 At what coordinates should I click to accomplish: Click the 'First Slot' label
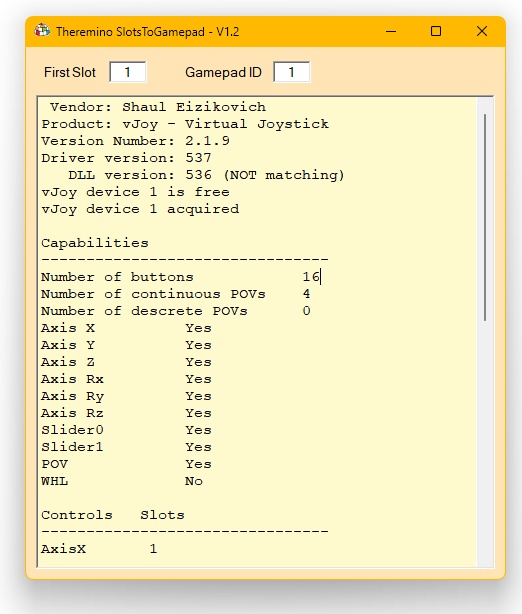pyautogui.click(x=70, y=72)
